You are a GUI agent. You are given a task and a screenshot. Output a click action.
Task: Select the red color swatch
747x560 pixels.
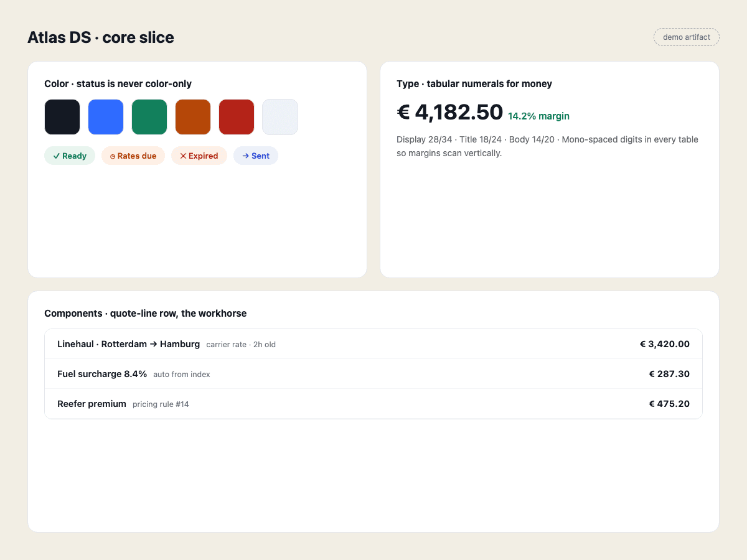coord(237,117)
